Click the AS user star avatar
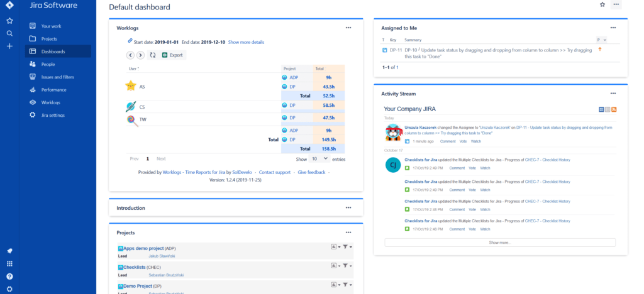 131,85
